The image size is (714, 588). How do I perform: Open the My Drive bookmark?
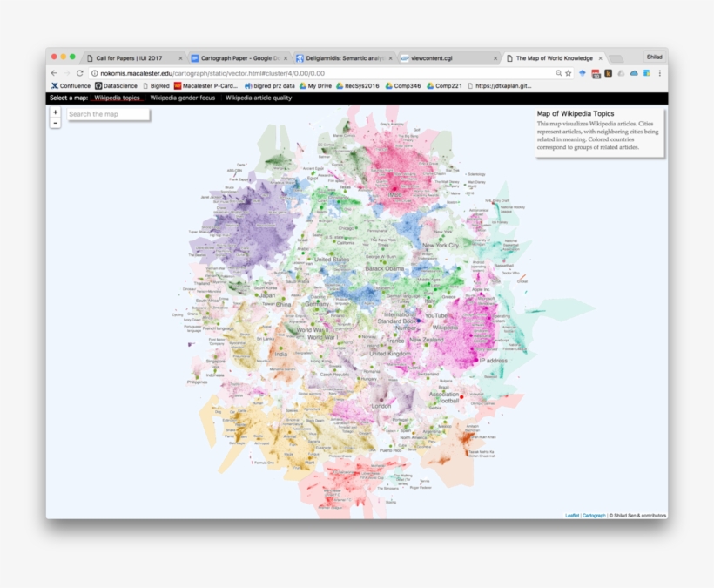pos(315,85)
